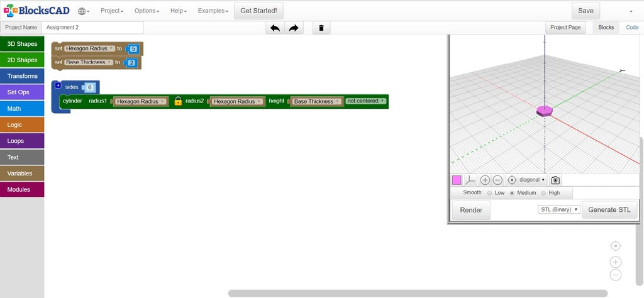Zoom out the 3D render view

point(497,180)
